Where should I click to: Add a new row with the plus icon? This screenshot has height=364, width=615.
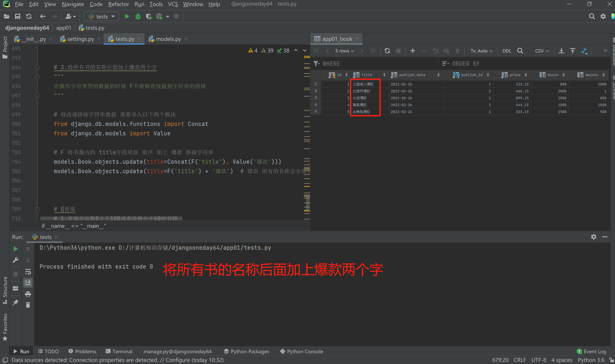tap(413, 51)
